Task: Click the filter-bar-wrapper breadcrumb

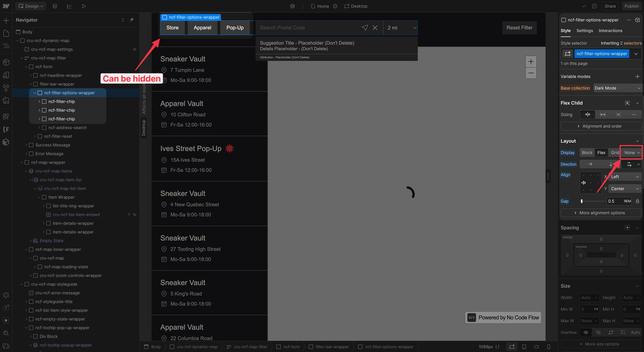Action: pos(329,347)
